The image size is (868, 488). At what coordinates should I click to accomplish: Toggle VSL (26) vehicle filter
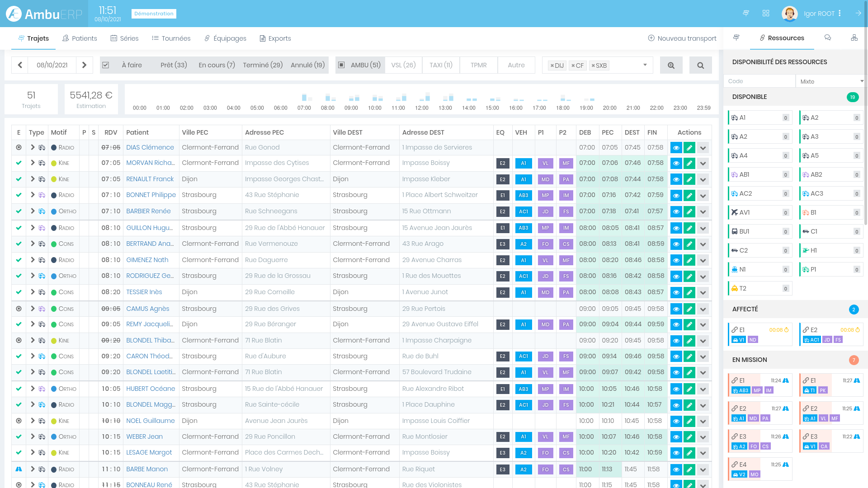point(403,65)
